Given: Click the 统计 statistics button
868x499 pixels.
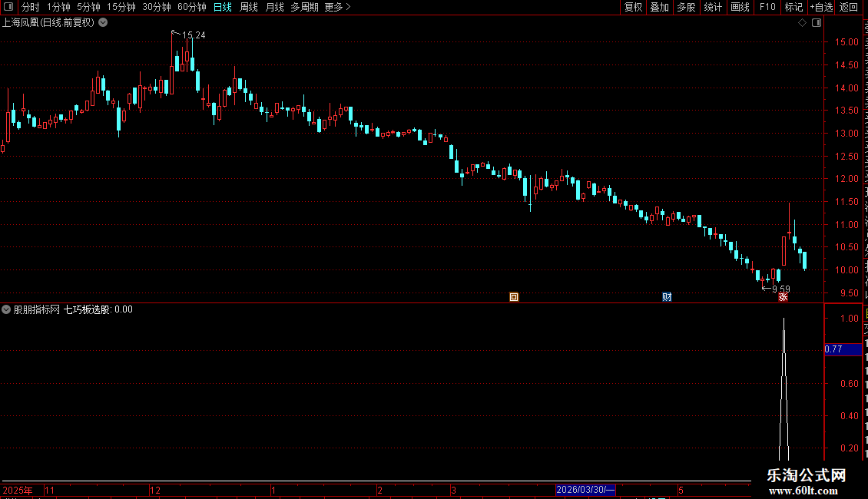Looking at the screenshot, I should pos(713,7).
